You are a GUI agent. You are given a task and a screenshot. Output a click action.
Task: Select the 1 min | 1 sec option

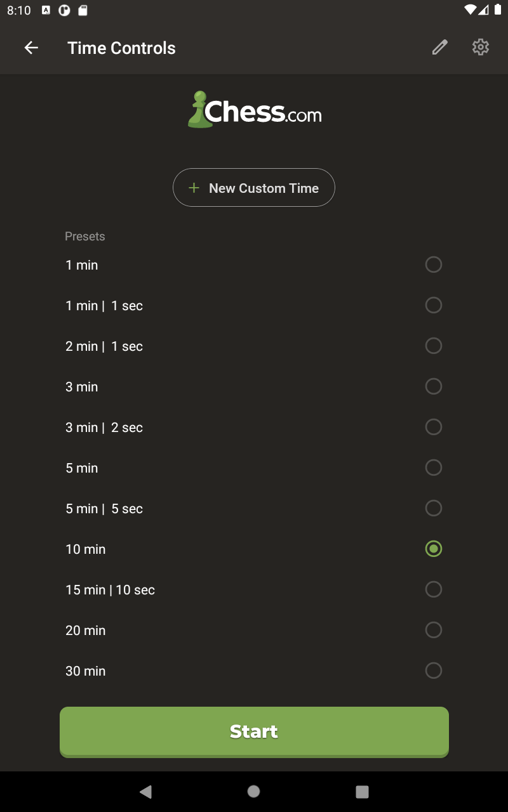pyautogui.click(x=104, y=306)
